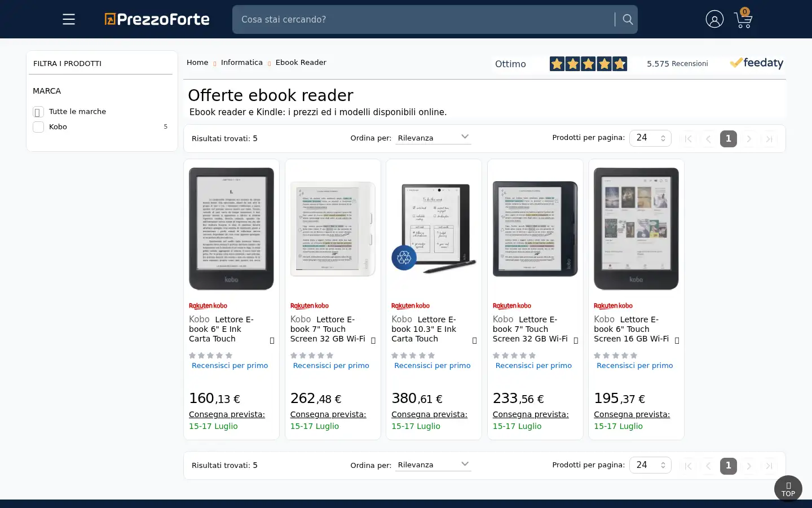
Task: Open the Kobo 6" E Ink Carta product image
Action: click(231, 229)
